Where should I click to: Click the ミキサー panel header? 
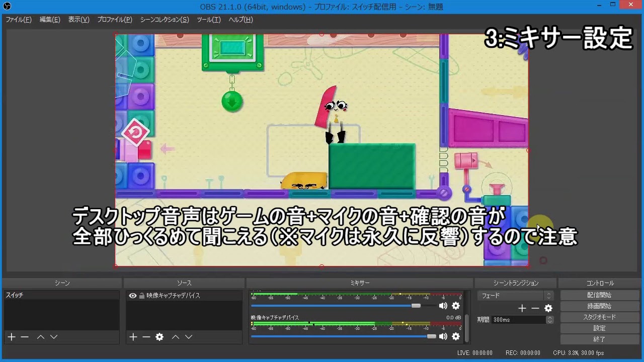(x=360, y=283)
